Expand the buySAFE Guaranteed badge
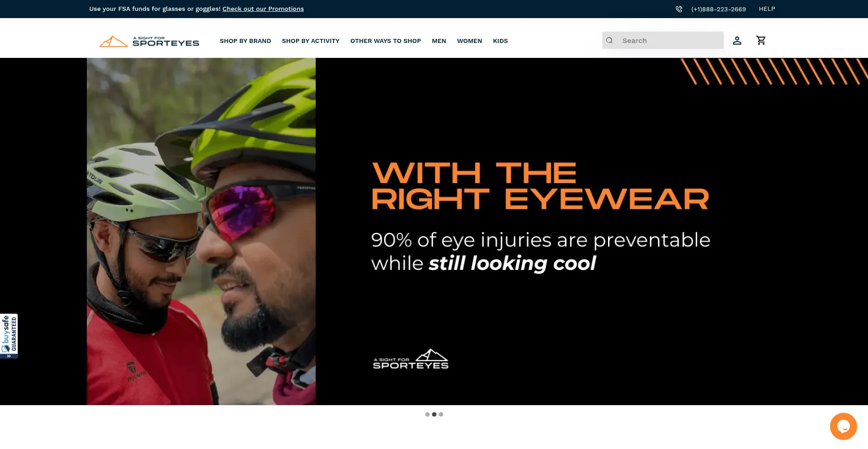This screenshot has height=449, width=868. tap(9, 336)
